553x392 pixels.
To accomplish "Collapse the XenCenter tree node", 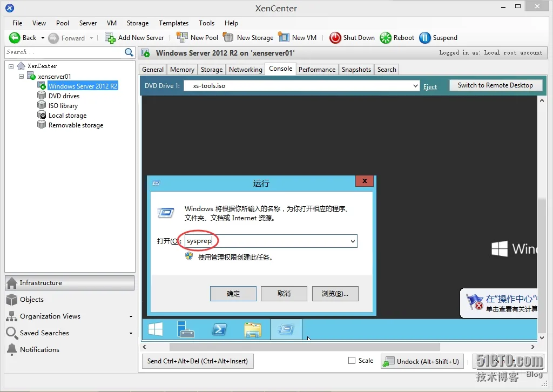I will click(11, 66).
